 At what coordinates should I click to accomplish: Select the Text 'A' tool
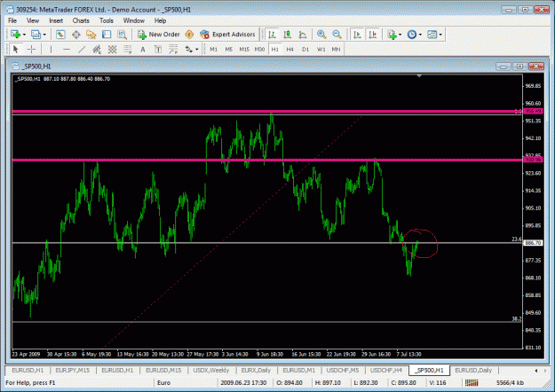[143, 49]
